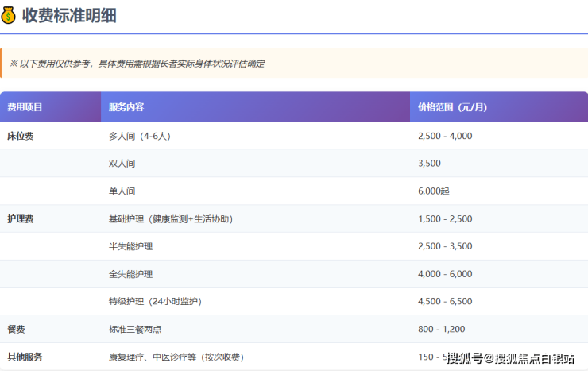588x371 pixels.
Task: Select the 护理费 category cell
Action: click(21, 218)
